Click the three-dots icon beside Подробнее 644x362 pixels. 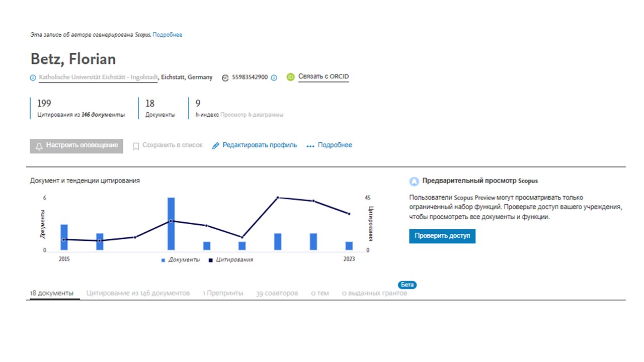pos(310,146)
